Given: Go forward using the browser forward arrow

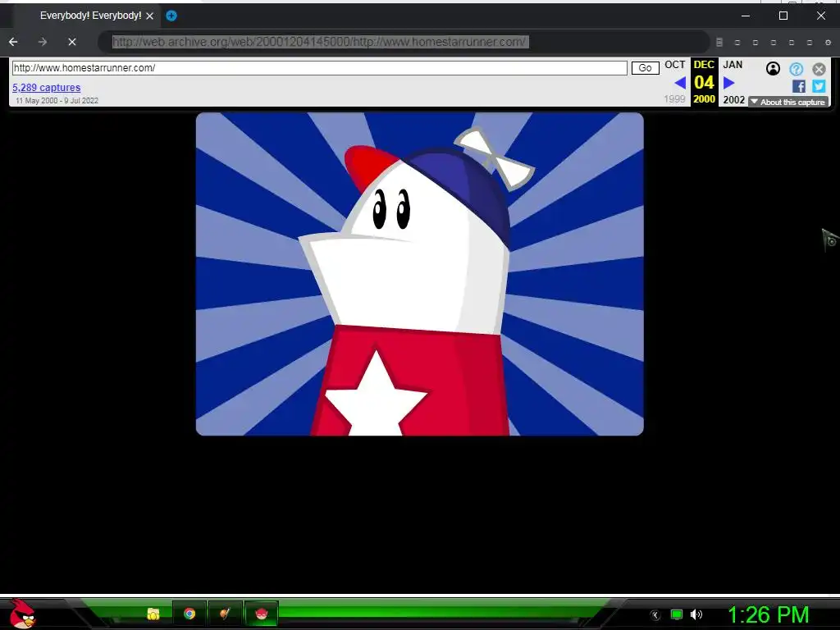Looking at the screenshot, I should pos(43,42).
